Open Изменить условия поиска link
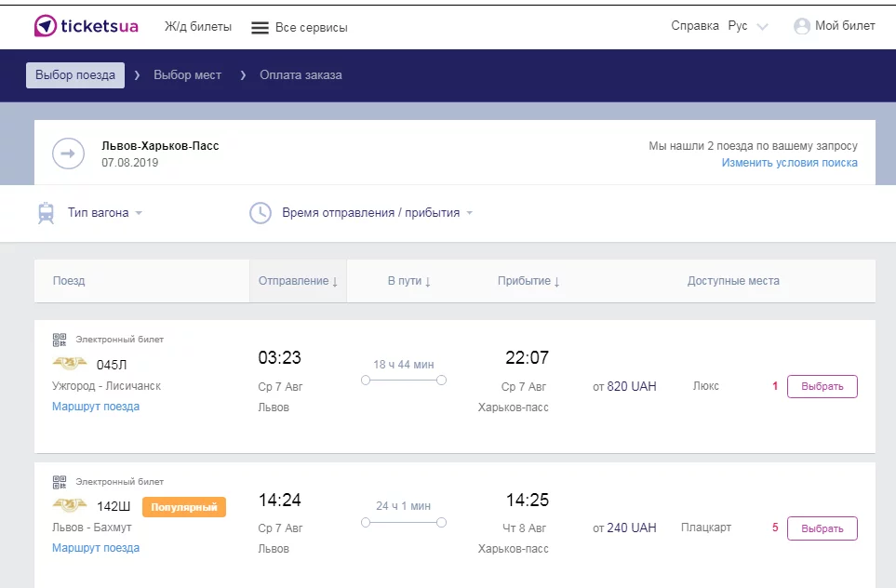 coord(789,163)
